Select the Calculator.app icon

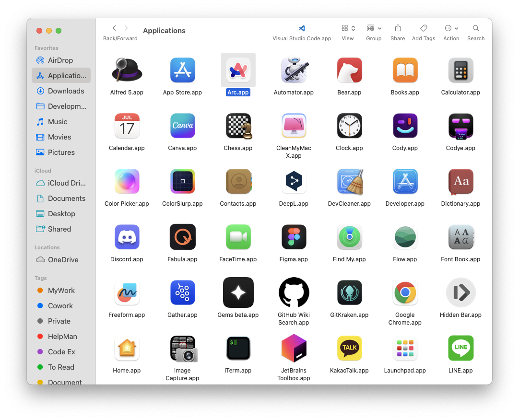pos(460,70)
